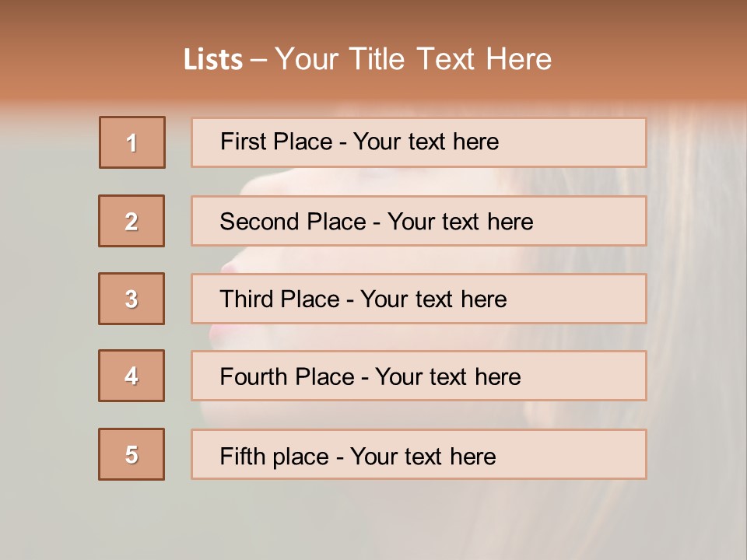Click the words 'Second Place'
This screenshot has width=747, height=560.
coord(293,222)
